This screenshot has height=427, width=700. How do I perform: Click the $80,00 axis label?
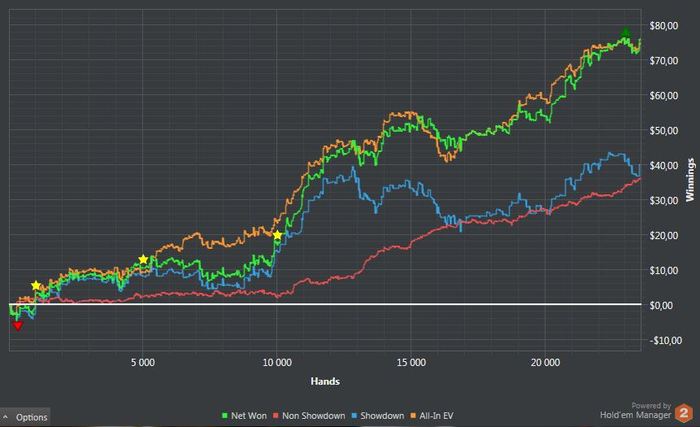(x=663, y=26)
